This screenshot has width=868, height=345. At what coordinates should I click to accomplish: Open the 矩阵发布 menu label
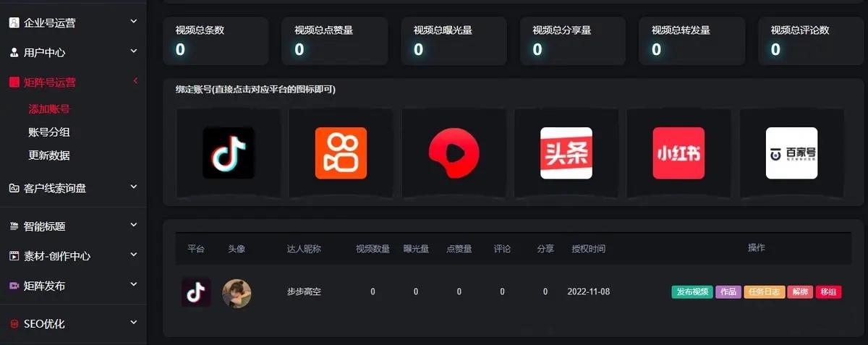[45, 286]
